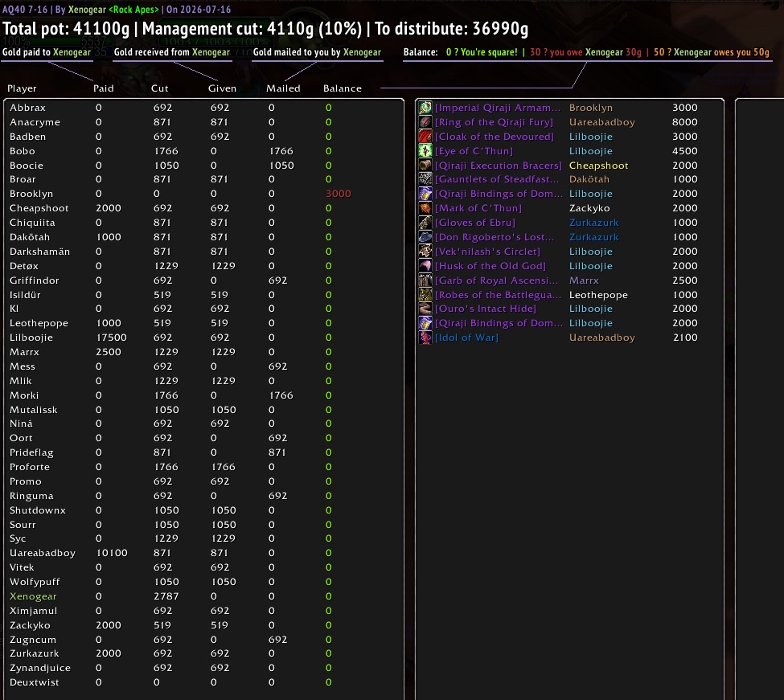784x700 pixels.
Task: Select Cheapshoot in the player list
Action: (x=39, y=208)
